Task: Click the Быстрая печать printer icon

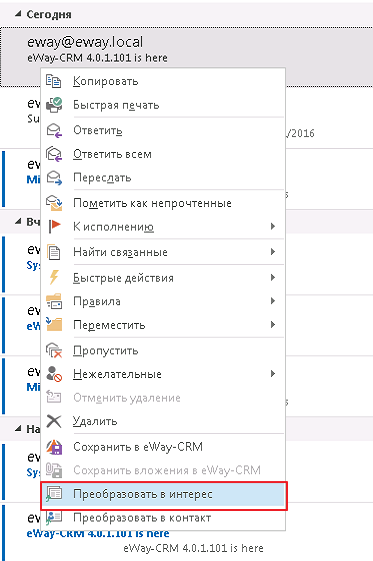Action: point(54,105)
